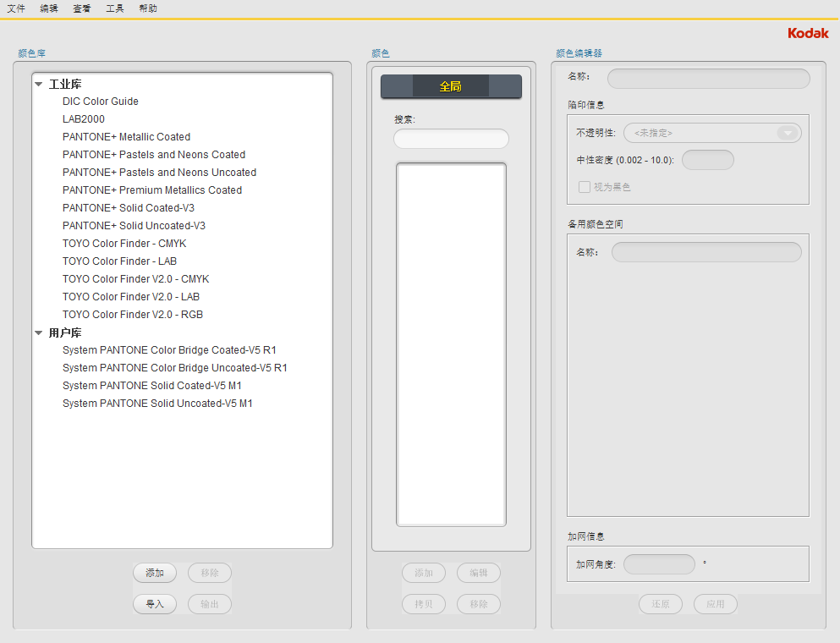Click the 编辑 button in 颜色 panel
Image resolution: width=840 pixels, height=643 pixels.
point(479,573)
